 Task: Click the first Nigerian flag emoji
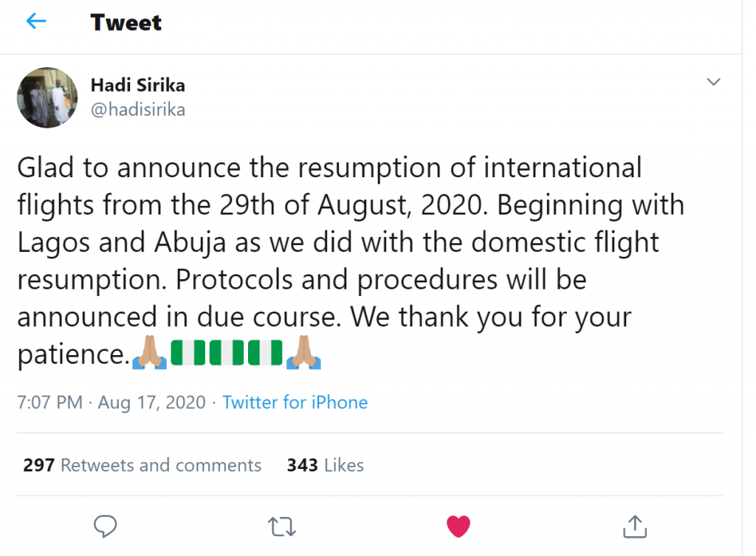tap(188, 354)
